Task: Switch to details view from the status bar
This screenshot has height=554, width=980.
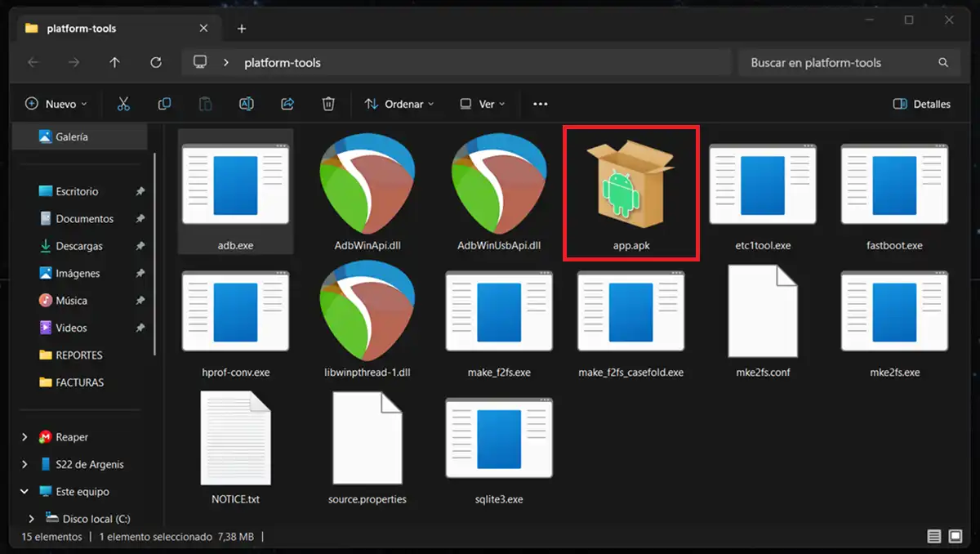Action: 933,537
